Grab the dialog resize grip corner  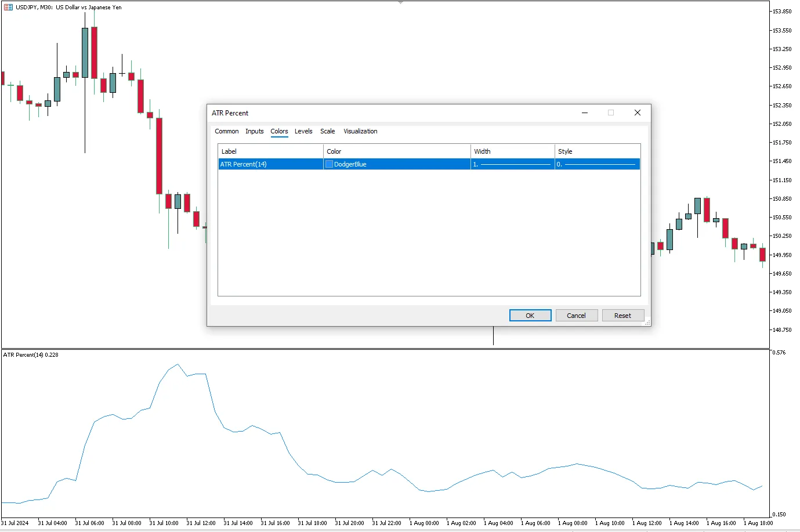(647, 323)
